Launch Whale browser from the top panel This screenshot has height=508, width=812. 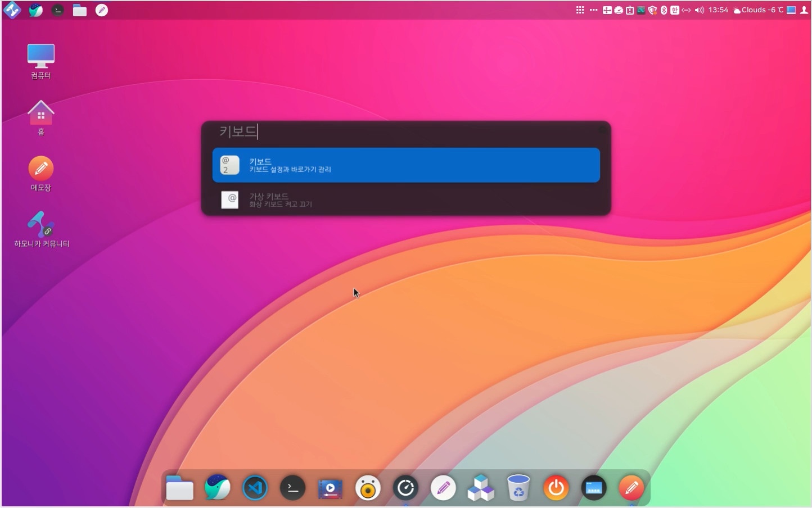pos(36,10)
